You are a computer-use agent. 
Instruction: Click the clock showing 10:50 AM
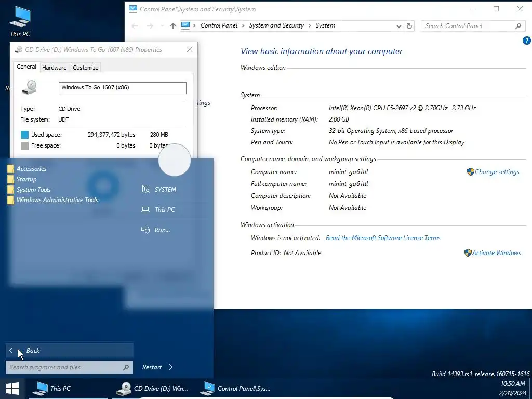tap(513, 384)
